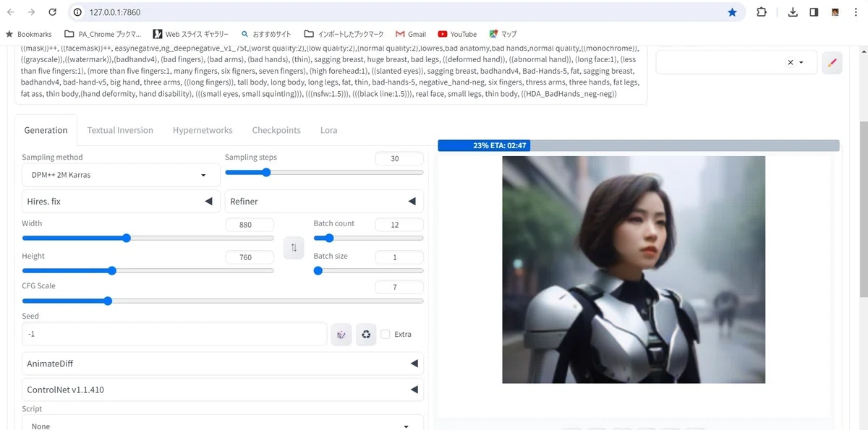868x430 pixels.
Task: Click the generation progress bar
Action: (x=639, y=145)
